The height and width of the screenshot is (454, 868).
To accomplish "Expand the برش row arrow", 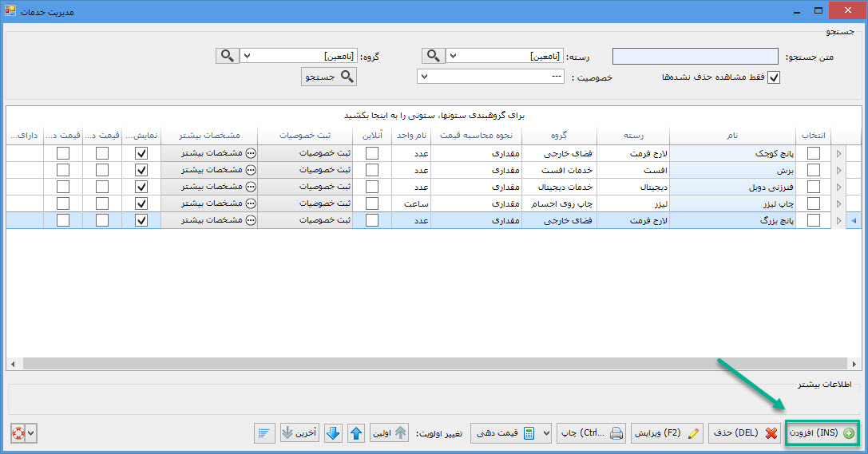I will (x=838, y=170).
